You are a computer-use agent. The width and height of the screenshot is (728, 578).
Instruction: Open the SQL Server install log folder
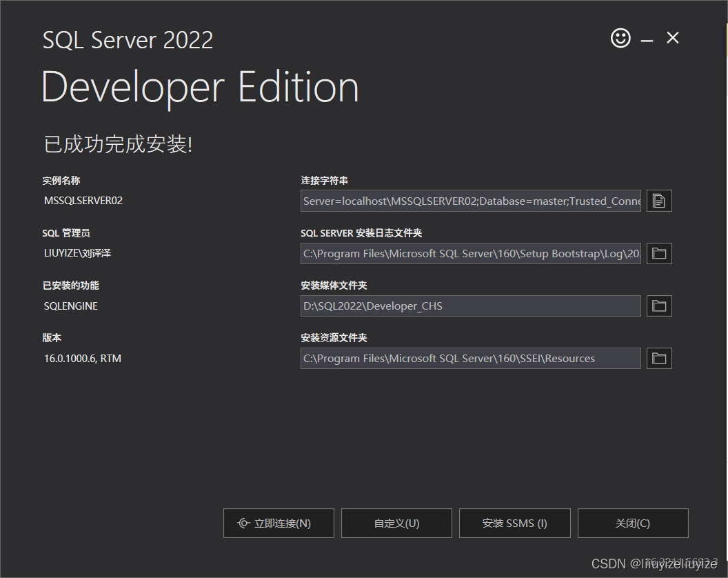click(x=659, y=253)
